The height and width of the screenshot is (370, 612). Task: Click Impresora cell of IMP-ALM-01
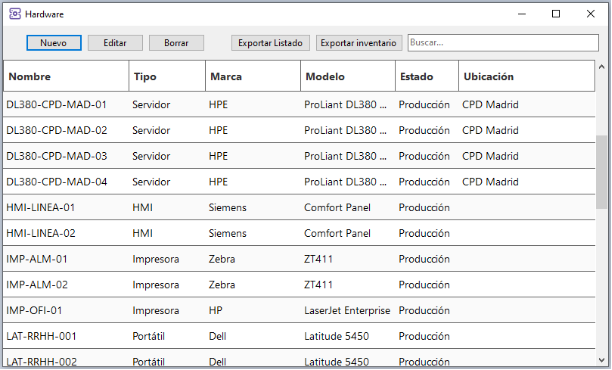click(x=156, y=259)
